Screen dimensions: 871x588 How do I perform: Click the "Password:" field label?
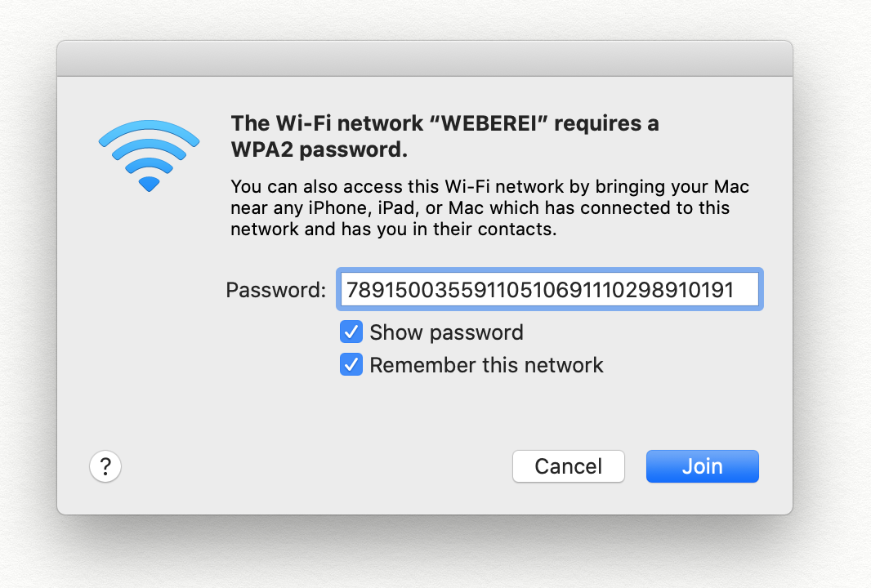[x=275, y=290]
